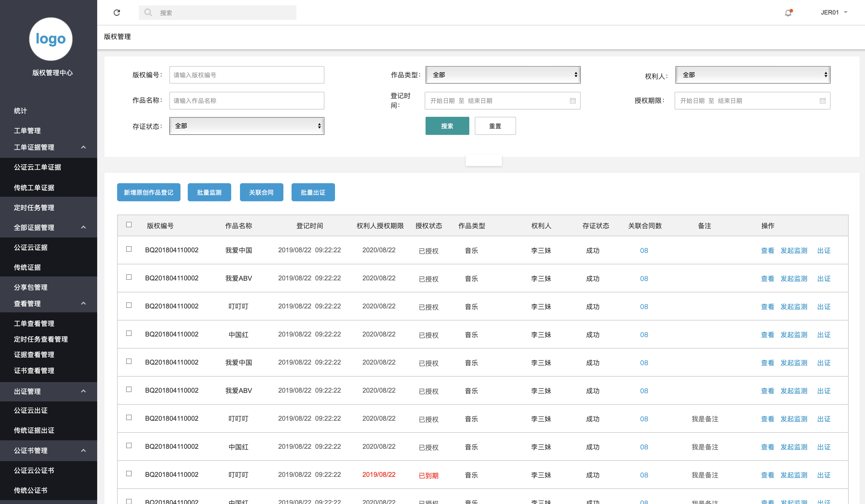The height and width of the screenshot is (504, 865).
Task: Open calendar icon for 授权期限 range
Action: [822, 100]
